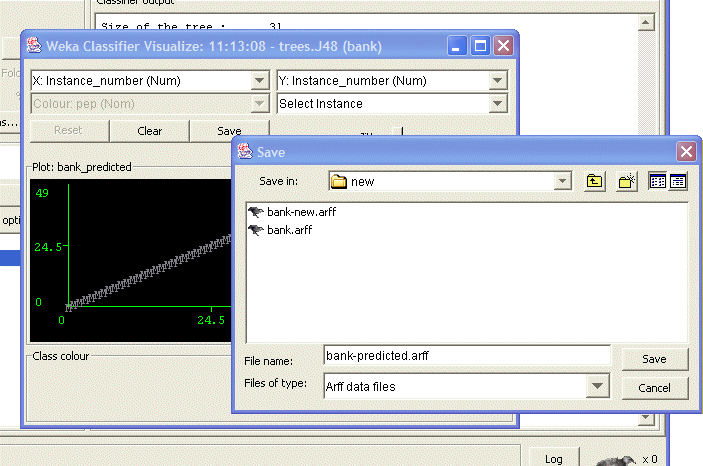Close the Save dialog

coord(686,152)
